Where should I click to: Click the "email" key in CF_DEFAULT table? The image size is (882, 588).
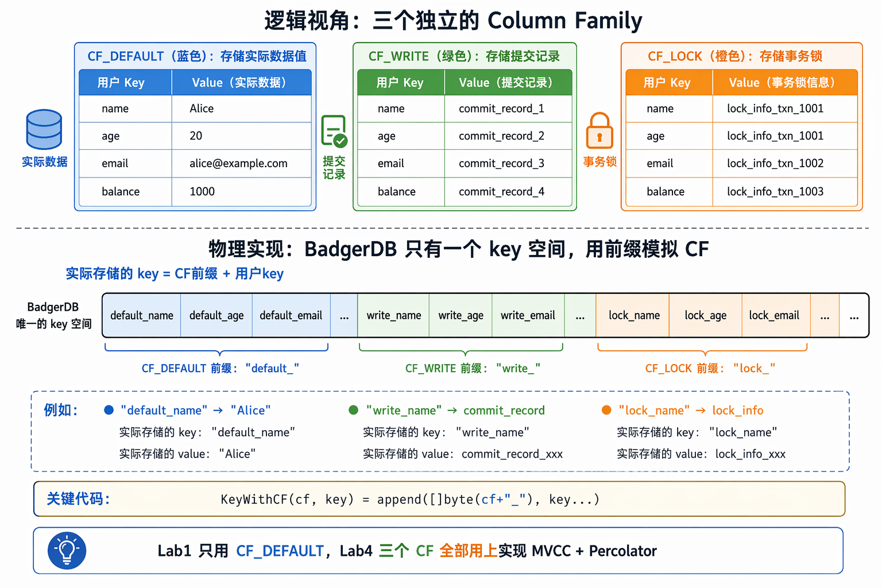[x=115, y=164]
